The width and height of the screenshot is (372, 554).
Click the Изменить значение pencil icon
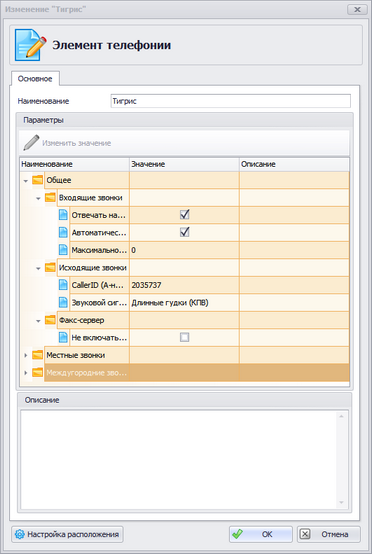point(31,143)
